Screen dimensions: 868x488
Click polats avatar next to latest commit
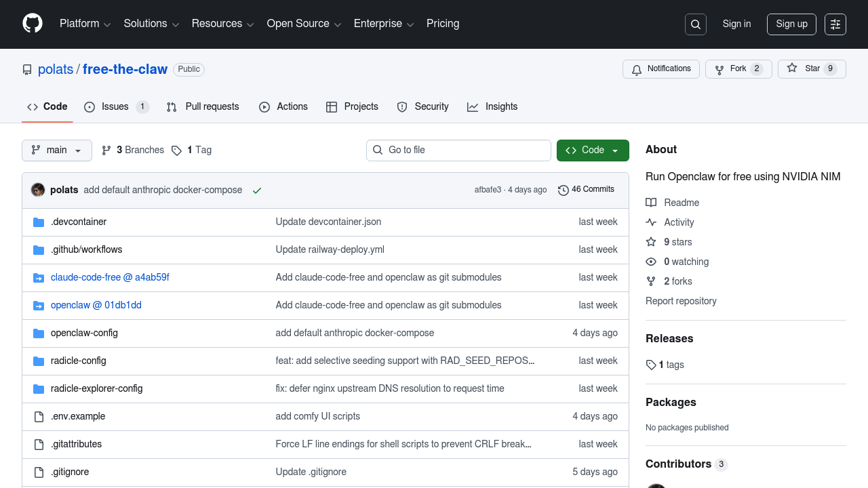pos(38,190)
